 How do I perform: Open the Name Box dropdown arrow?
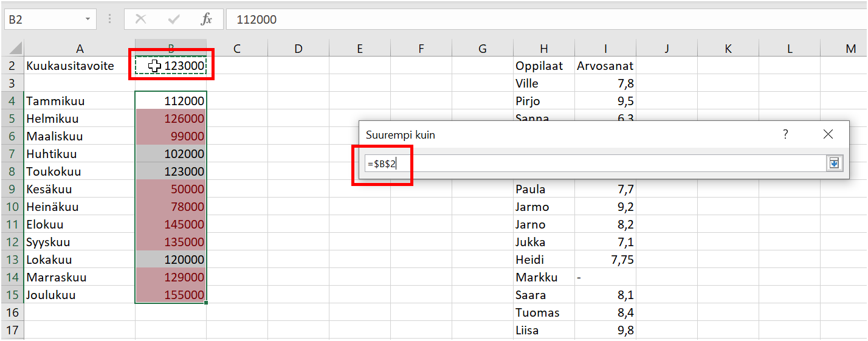[x=88, y=19]
